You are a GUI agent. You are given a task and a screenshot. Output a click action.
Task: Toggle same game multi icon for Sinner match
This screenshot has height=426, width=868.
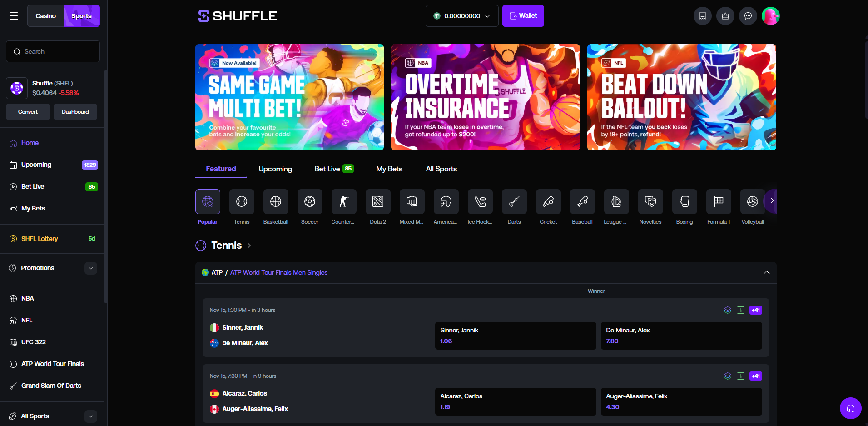pyautogui.click(x=728, y=310)
